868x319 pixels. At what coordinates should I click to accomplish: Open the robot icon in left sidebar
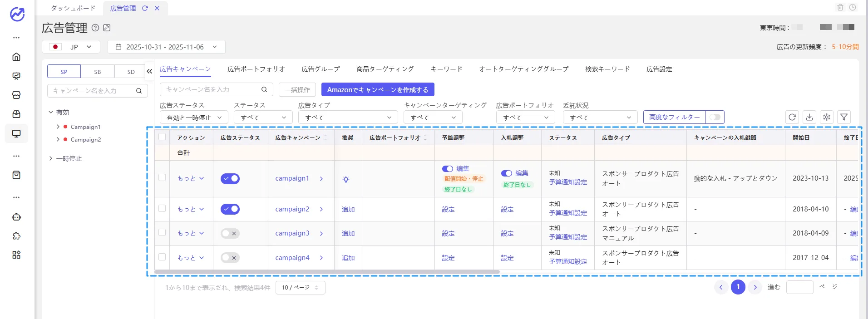point(16,216)
